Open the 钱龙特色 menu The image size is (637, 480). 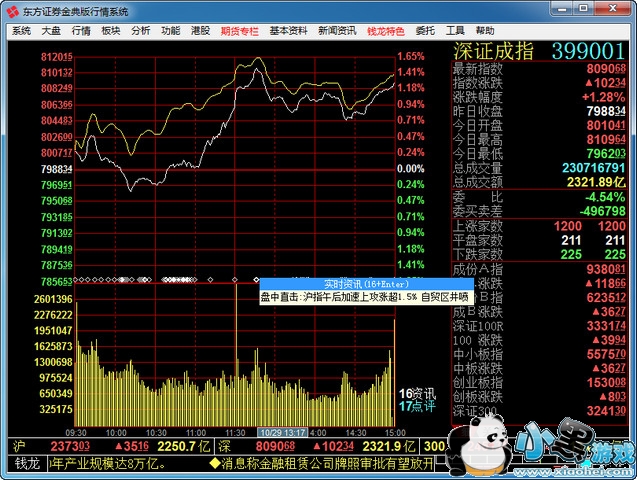(x=386, y=31)
